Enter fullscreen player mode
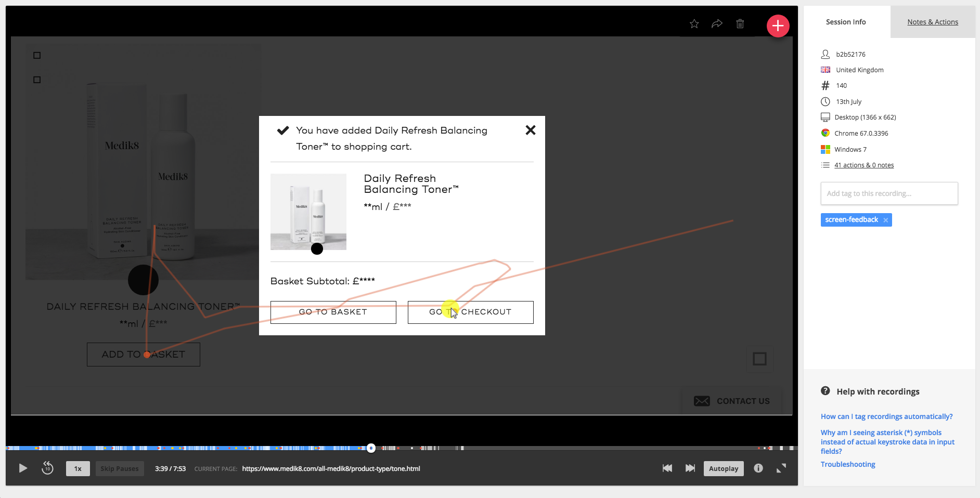Viewport: 980px width, 498px height. tap(781, 468)
